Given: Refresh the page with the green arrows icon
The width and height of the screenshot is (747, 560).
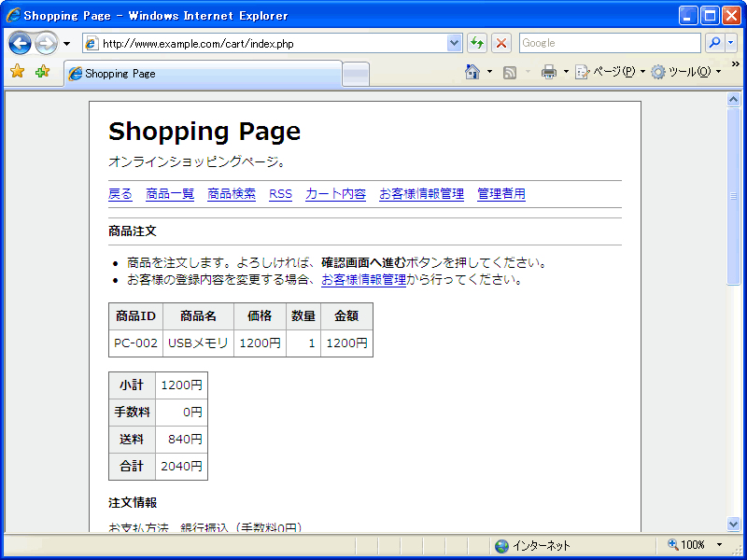Looking at the screenshot, I should (477, 43).
